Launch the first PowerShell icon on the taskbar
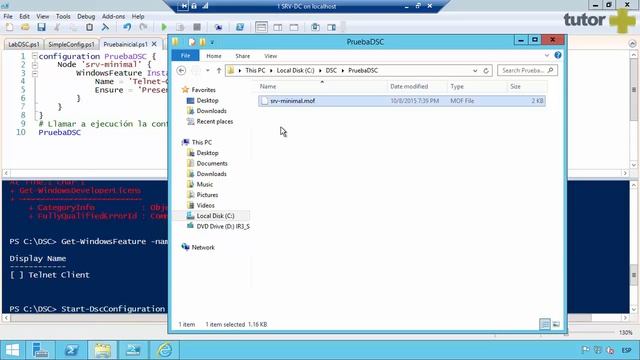The image size is (640, 360). [71, 350]
